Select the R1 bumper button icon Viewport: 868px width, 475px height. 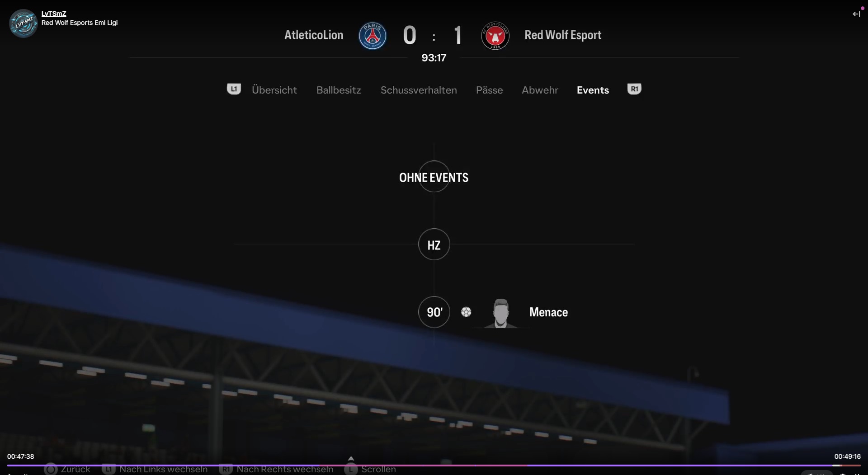(x=634, y=89)
